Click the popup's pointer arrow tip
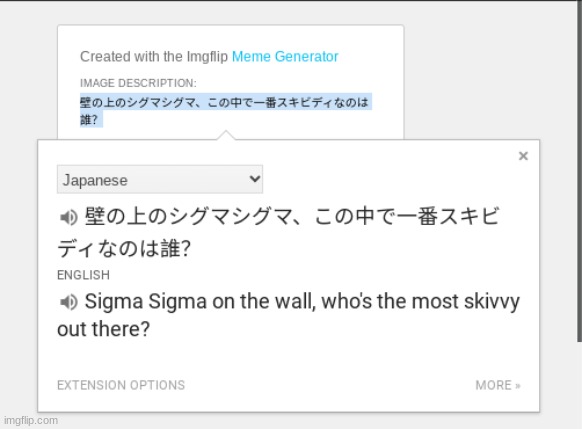This screenshot has width=582, height=429. pyautogui.click(x=226, y=132)
